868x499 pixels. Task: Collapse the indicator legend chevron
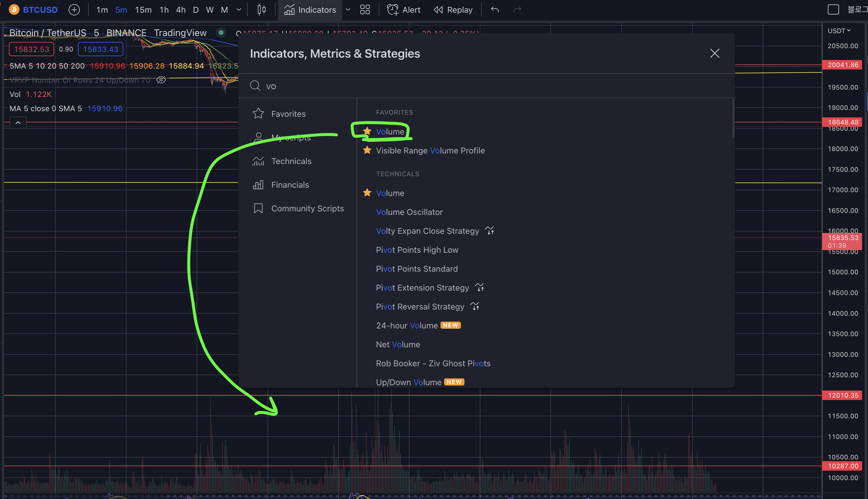point(18,123)
